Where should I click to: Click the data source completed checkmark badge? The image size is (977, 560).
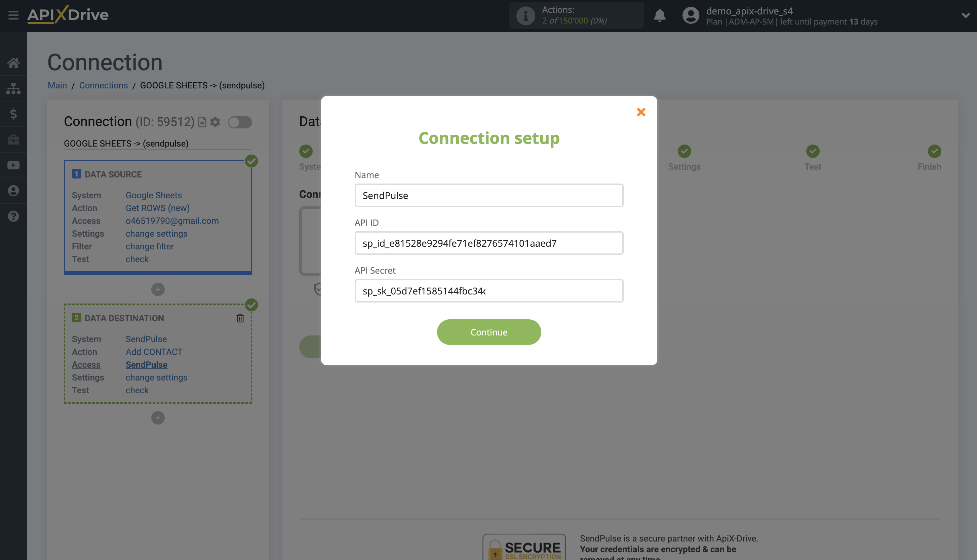coord(251,161)
